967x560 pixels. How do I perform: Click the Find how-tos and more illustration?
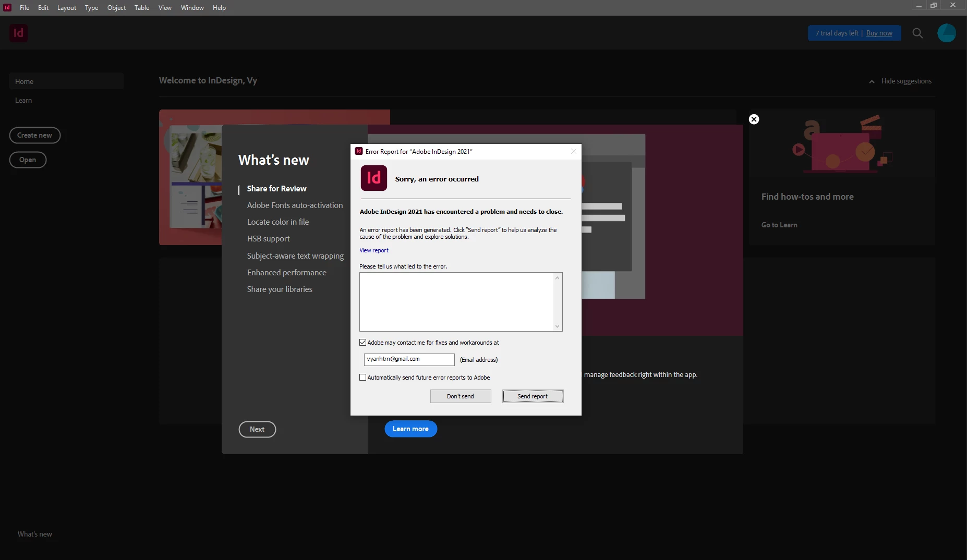tap(841, 144)
